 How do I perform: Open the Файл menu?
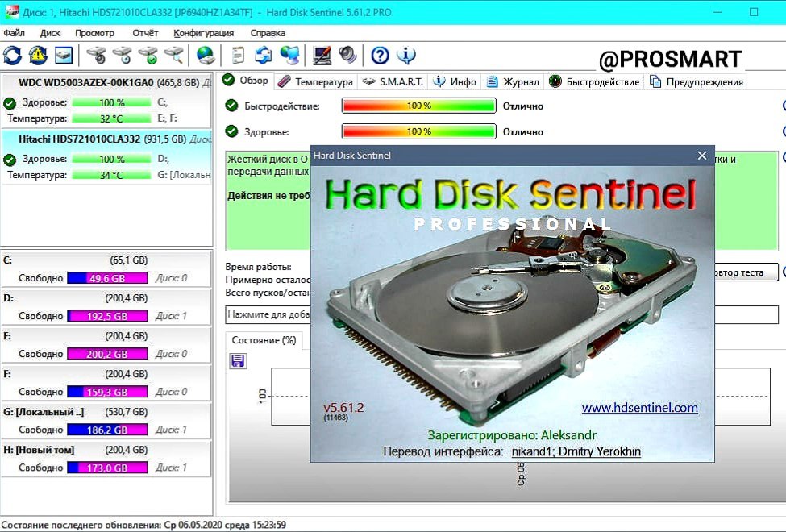pos(14,33)
